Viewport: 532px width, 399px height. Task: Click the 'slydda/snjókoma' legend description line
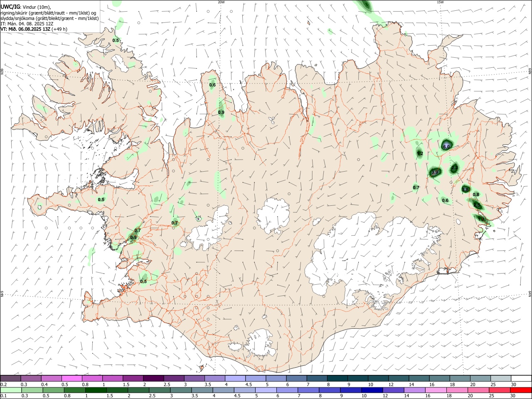tap(49, 18)
